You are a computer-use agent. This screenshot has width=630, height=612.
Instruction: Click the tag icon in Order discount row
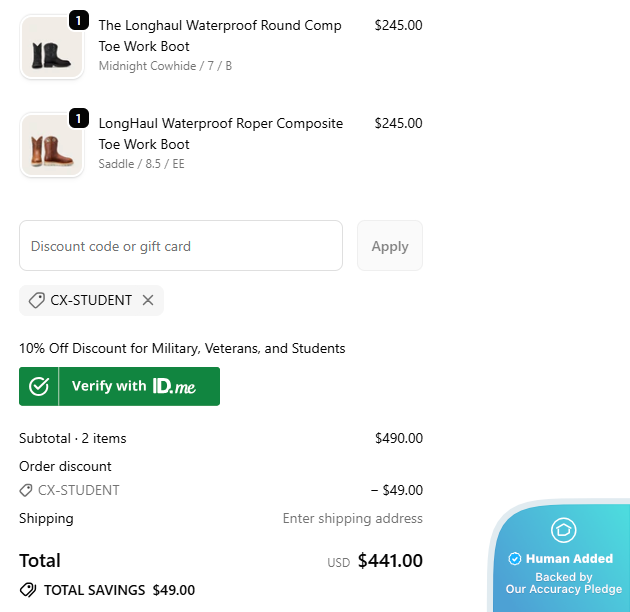coord(26,490)
